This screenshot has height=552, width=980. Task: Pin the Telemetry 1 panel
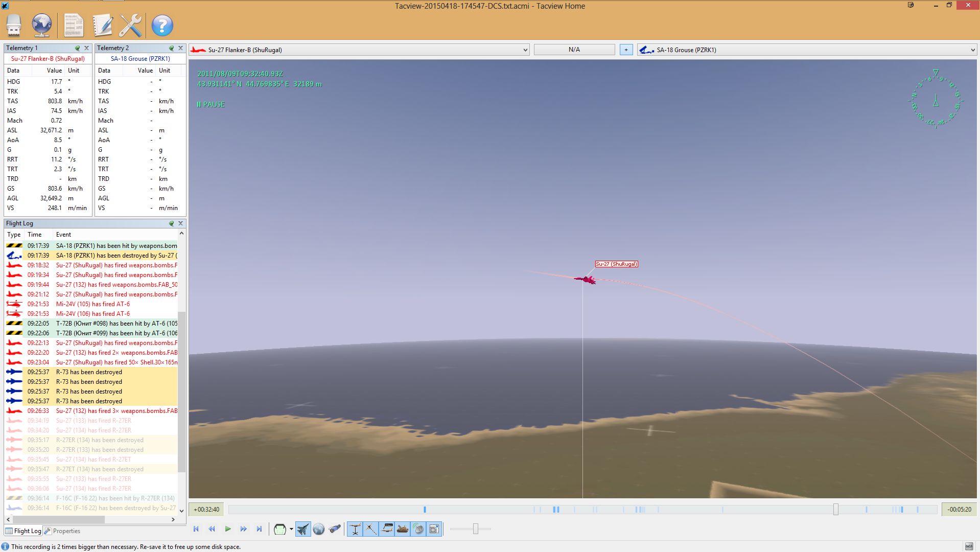click(78, 48)
